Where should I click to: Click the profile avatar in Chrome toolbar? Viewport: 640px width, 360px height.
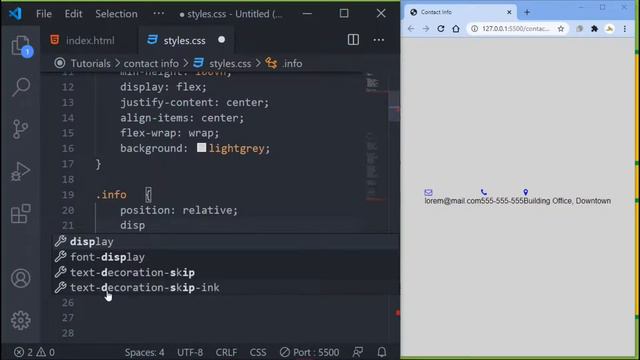pyautogui.click(x=609, y=29)
